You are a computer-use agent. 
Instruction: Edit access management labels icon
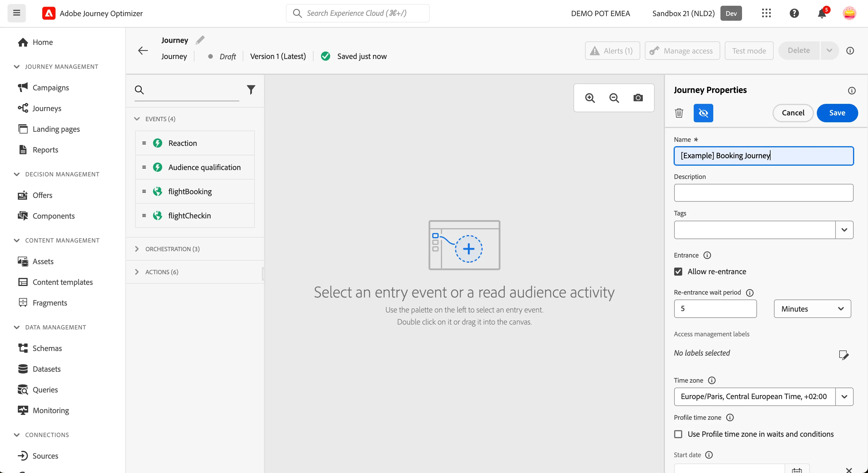[x=843, y=355]
